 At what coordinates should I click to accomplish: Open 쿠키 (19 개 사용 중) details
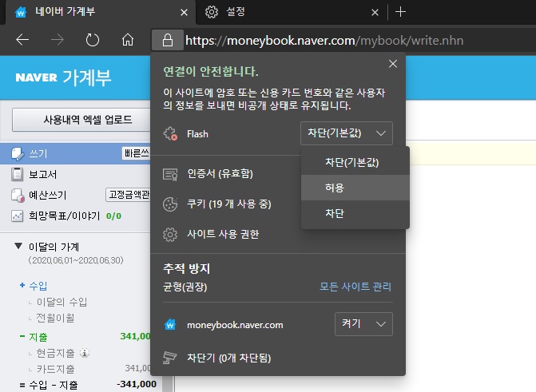[229, 204]
